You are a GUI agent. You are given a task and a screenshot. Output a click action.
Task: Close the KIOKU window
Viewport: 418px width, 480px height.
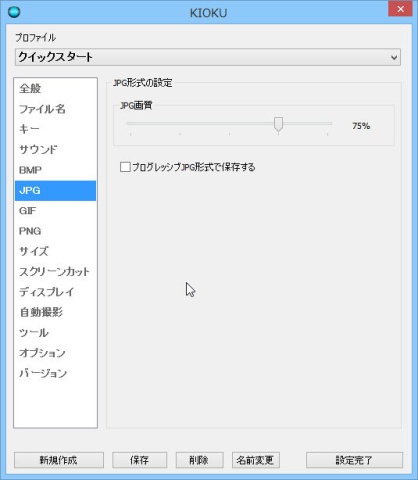400,9
